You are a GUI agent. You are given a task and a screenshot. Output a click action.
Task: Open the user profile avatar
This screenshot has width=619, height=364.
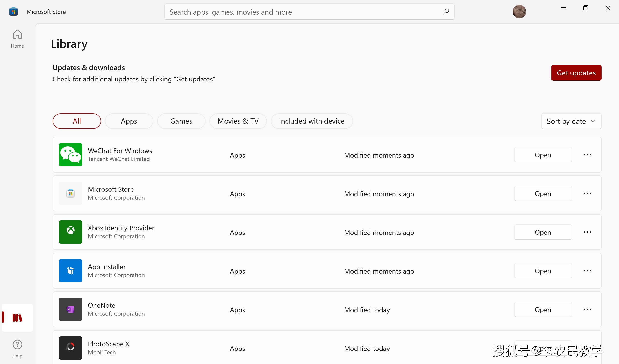click(x=519, y=12)
